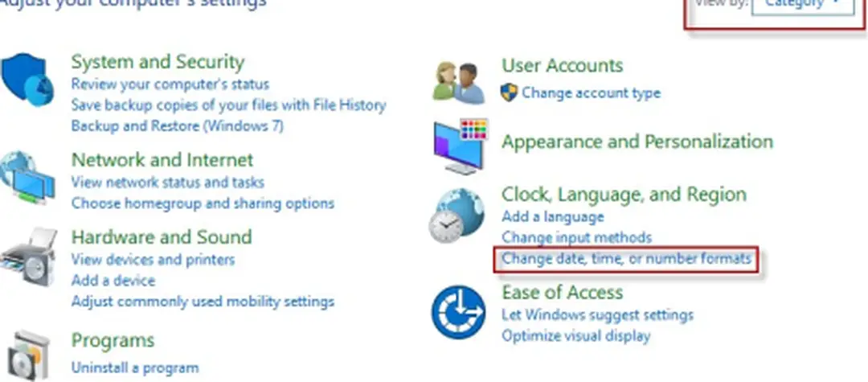Open the Programs disc box icon
868x382 pixels.
click(28, 352)
